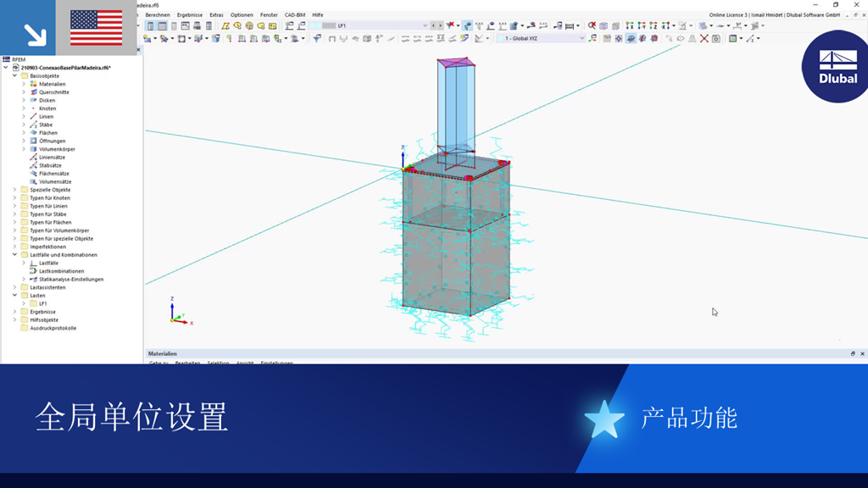868x488 pixels.
Task: Select Lastassistenten in the navigator
Action: click(47, 288)
